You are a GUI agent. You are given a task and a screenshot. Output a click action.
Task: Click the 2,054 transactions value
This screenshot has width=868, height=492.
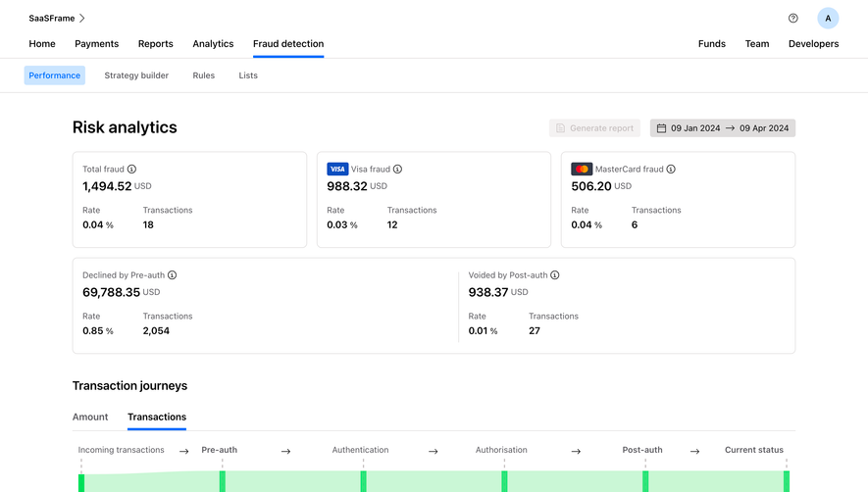tap(156, 331)
